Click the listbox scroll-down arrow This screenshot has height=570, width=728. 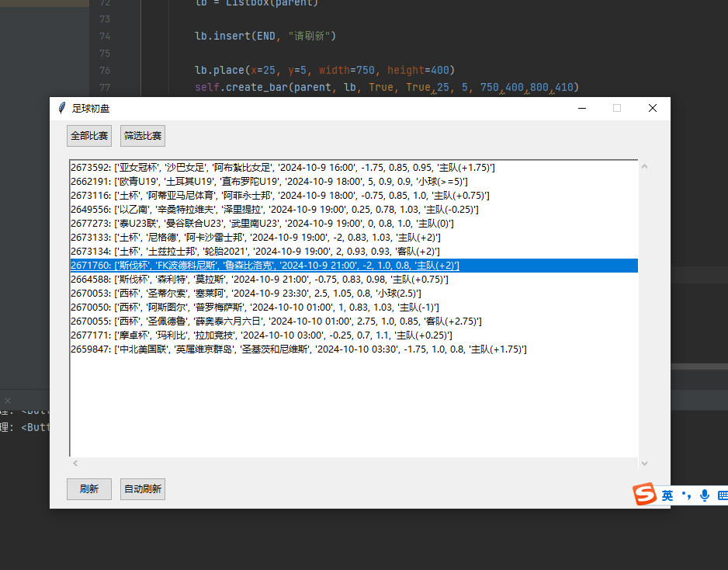click(x=644, y=463)
